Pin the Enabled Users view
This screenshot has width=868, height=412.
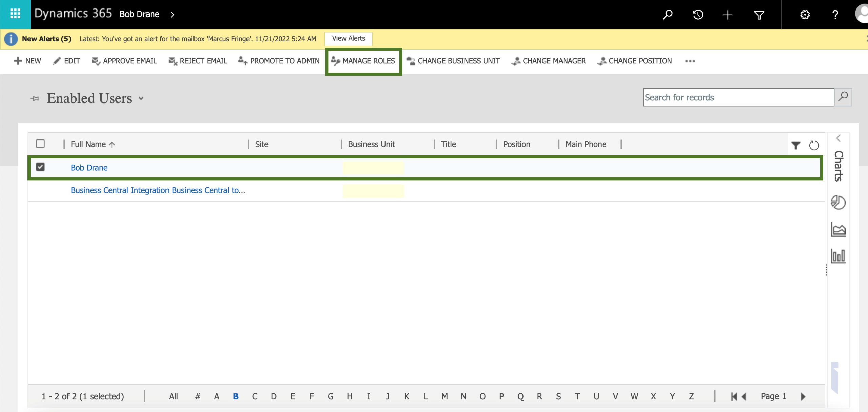click(x=34, y=99)
